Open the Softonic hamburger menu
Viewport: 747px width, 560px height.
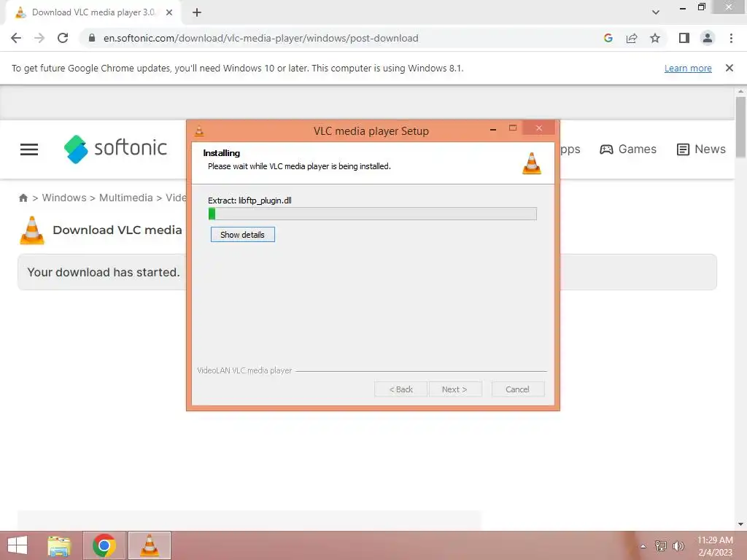click(x=29, y=149)
